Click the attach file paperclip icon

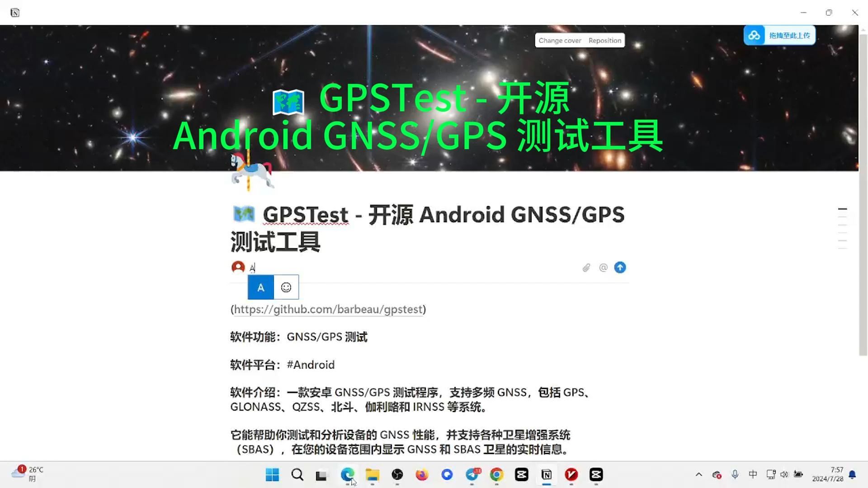coord(586,268)
